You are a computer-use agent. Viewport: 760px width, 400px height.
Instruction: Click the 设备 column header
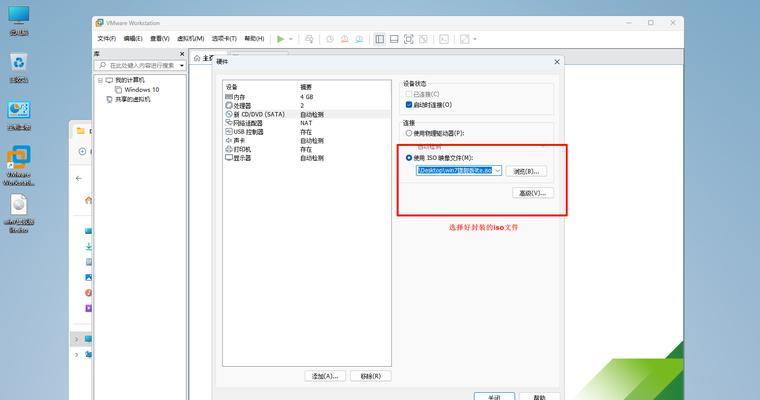tap(232, 87)
